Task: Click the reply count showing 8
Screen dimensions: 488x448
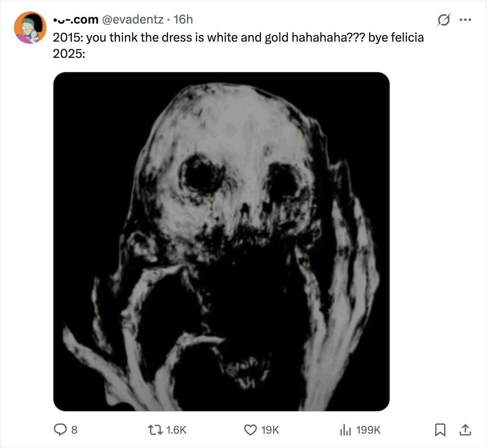Action: 74,430
